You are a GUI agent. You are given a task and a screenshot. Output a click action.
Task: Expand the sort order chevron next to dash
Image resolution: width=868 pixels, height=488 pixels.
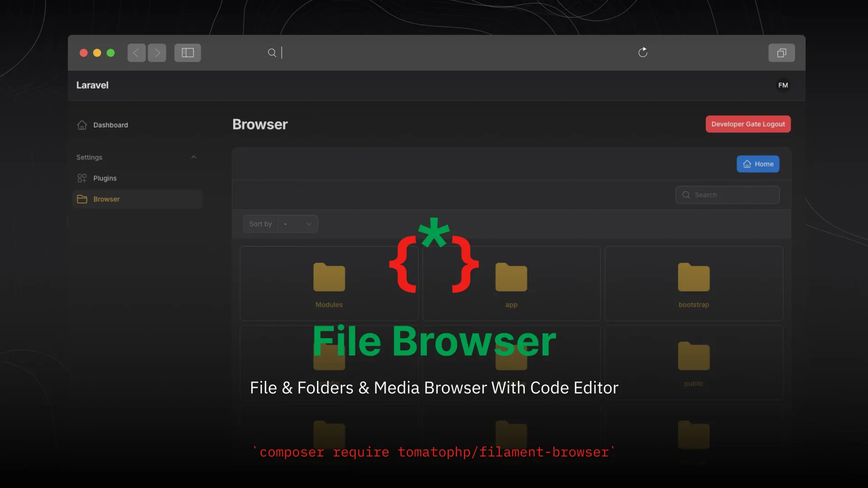click(309, 224)
